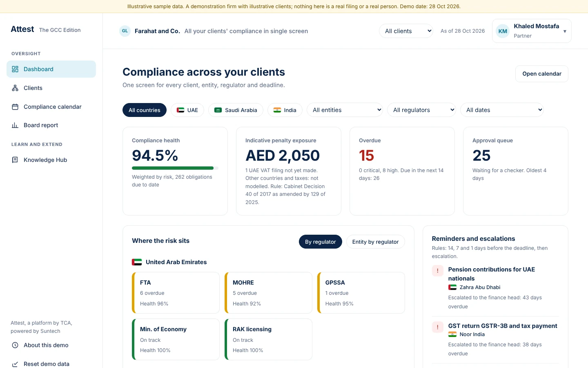Click the Knowledge Hub document icon
588x368 pixels.
(x=15, y=160)
